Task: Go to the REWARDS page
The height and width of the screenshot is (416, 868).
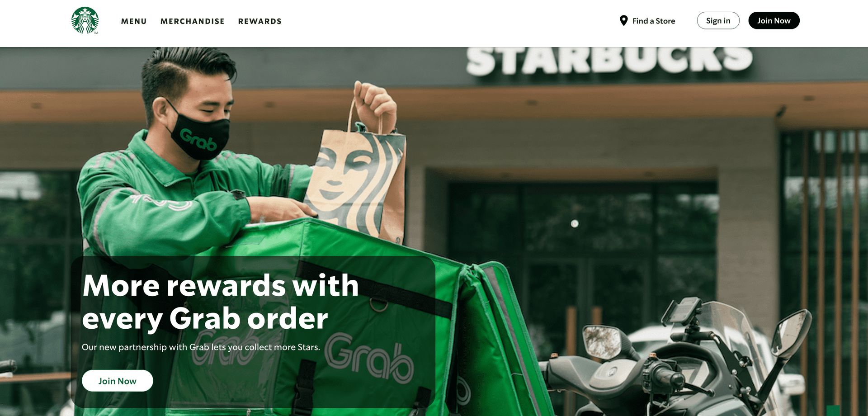Action: pyautogui.click(x=260, y=21)
